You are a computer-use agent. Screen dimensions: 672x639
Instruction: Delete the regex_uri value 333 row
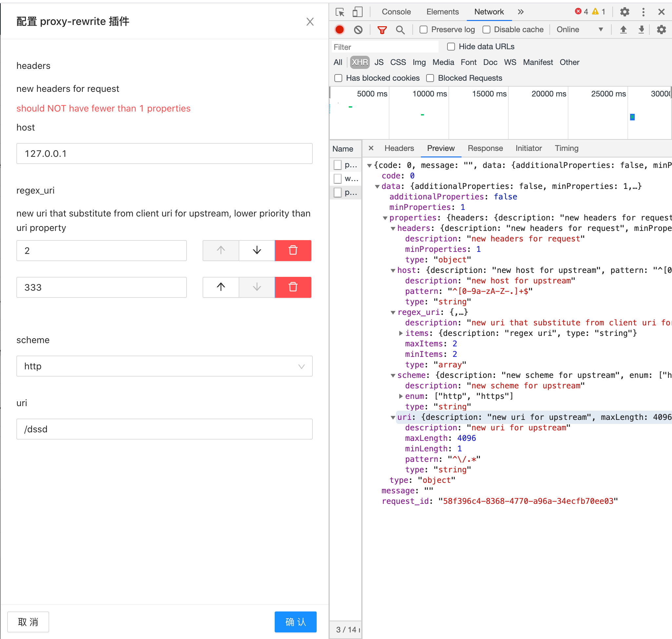coord(293,287)
